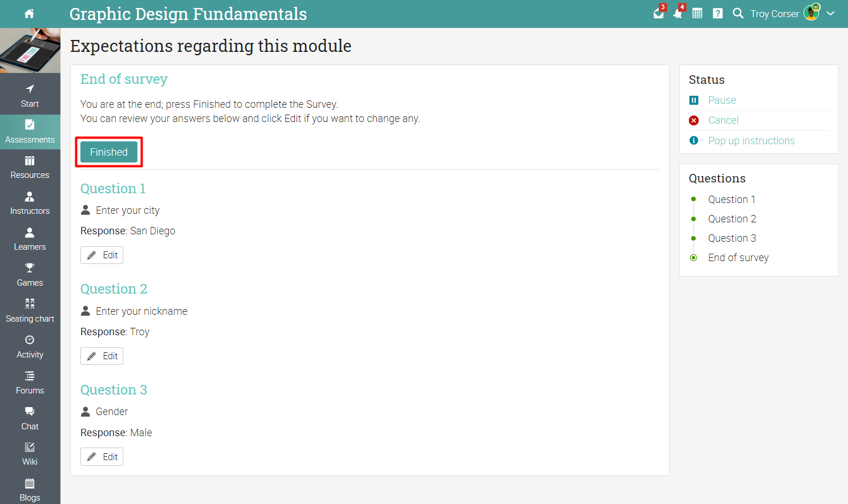Open the messages envelope icon
The image size is (848, 504).
click(659, 14)
